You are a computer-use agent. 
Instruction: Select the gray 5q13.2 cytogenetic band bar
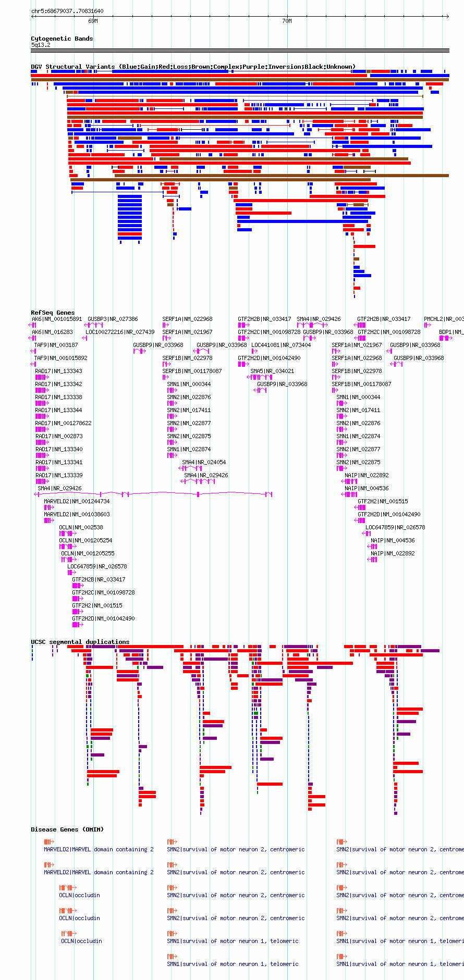pos(240,51)
